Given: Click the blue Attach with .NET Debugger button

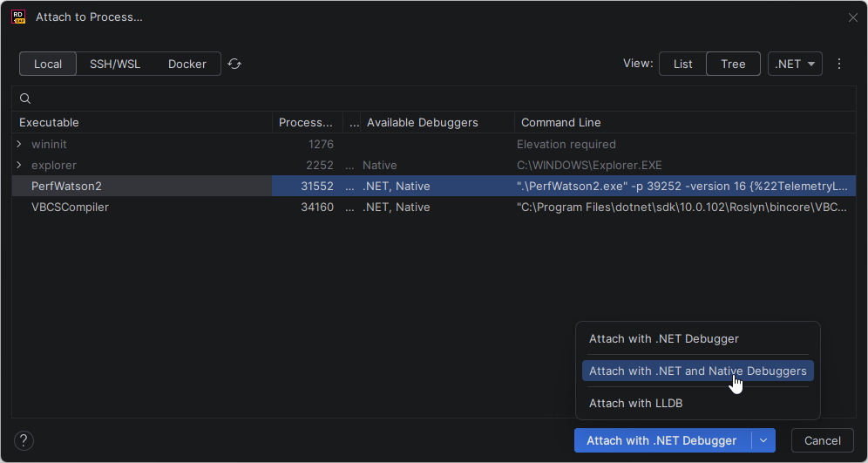Looking at the screenshot, I should [662, 441].
